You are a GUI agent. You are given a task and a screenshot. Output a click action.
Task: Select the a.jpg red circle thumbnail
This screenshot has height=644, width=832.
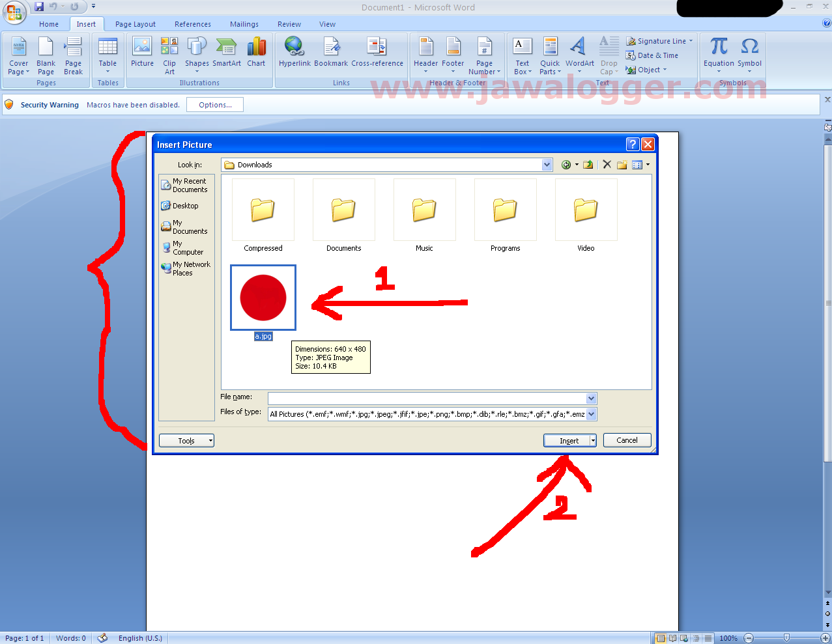pyautogui.click(x=263, y=298)
